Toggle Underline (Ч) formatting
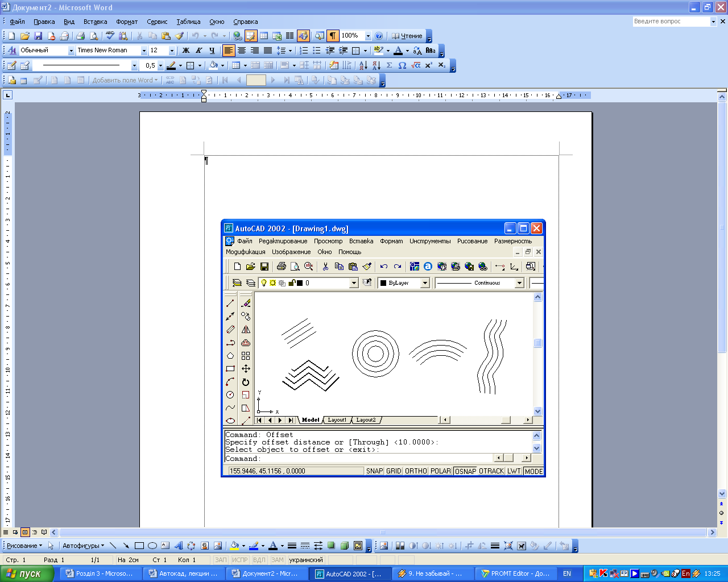 [x=212, y=51]
